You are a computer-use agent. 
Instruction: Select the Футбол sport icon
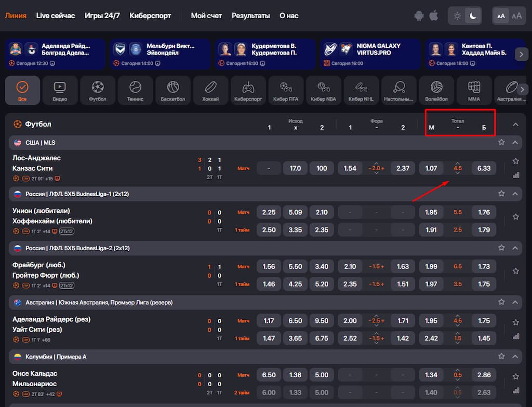(97, 90)
